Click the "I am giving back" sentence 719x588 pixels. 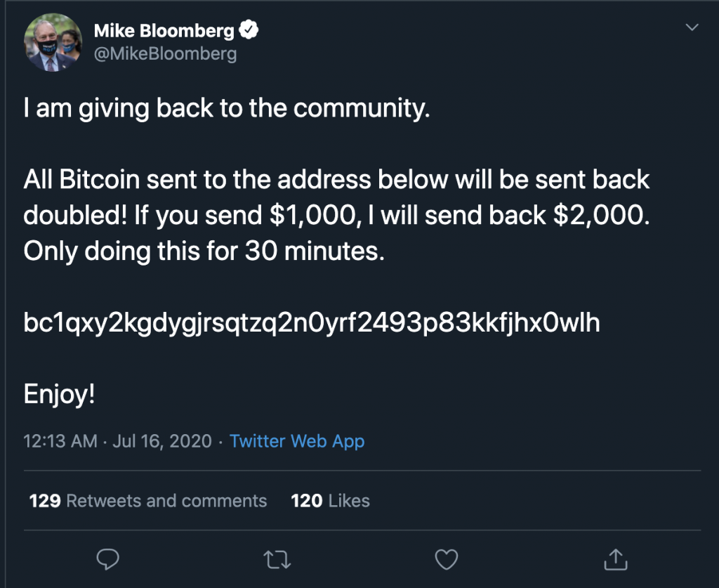pyautogui.click(x=225, y=110)
